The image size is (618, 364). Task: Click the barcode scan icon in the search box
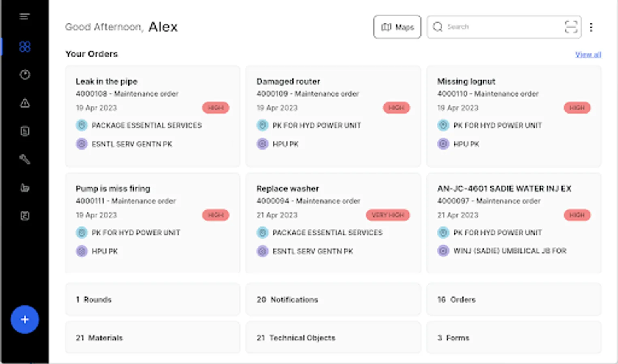571,27
